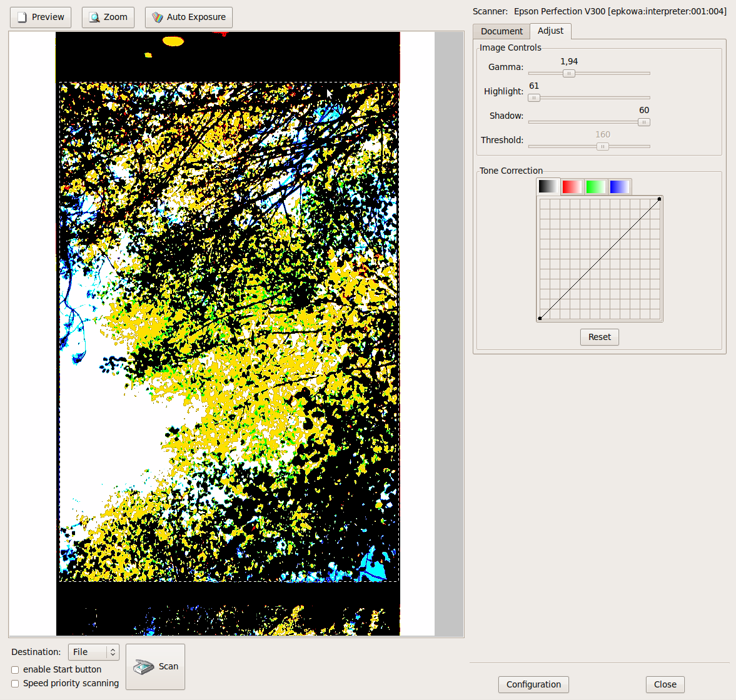Adjust the Gamma slider handle
Screen dimensions: 736x700
click(x=569, y=74)
